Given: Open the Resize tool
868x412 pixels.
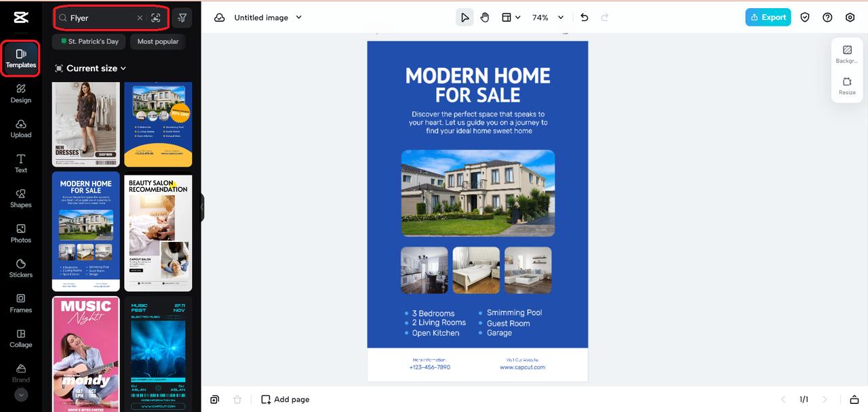Looking at the screenshot, I should (847, 86).
